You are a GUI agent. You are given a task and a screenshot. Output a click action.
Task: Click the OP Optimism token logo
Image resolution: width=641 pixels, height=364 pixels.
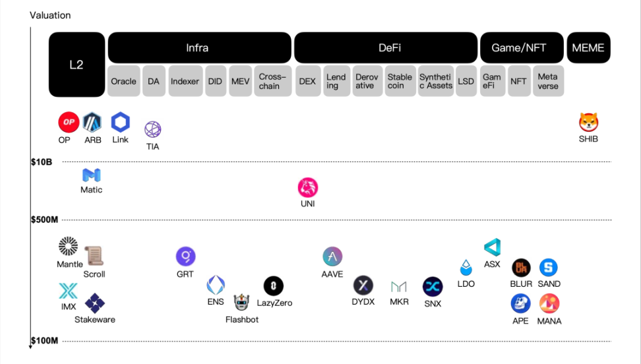[x=69, y=122]
